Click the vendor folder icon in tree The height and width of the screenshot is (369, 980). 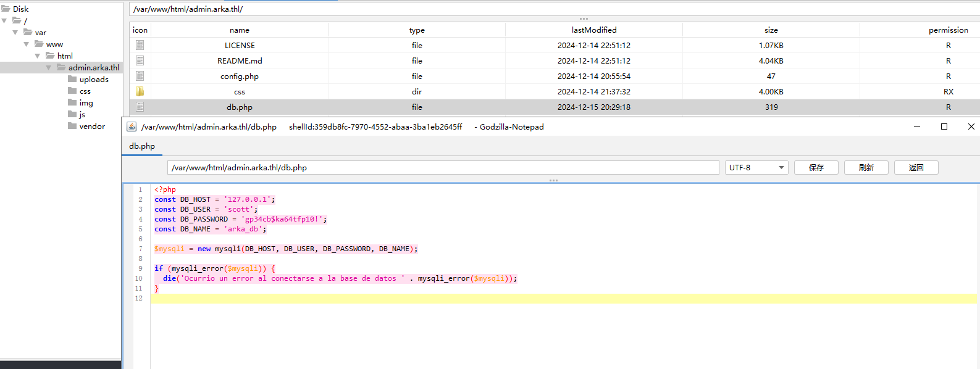[x=72, y=126]
